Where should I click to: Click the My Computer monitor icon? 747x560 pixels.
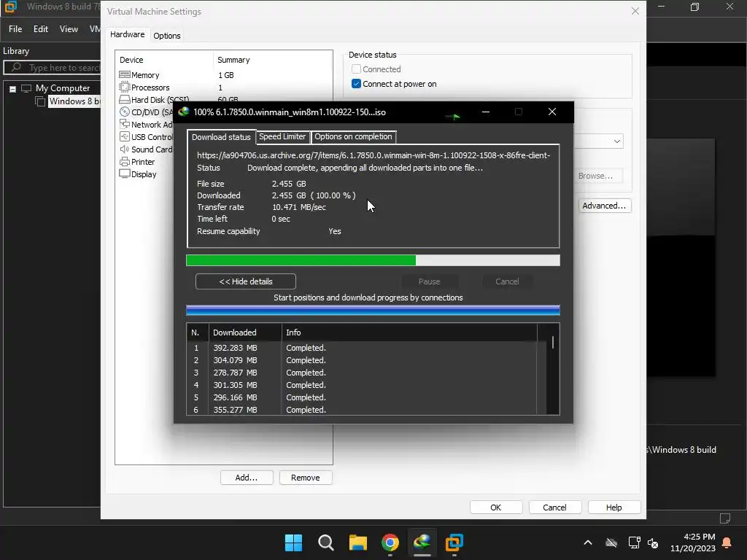click(x=26, y=88)
